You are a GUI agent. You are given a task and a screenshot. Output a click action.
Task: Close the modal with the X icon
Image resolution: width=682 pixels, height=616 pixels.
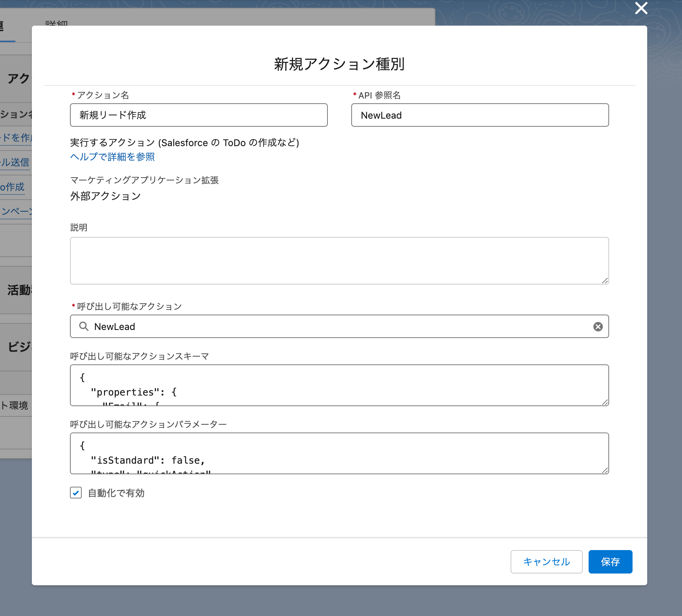click(x=641, y=8)
